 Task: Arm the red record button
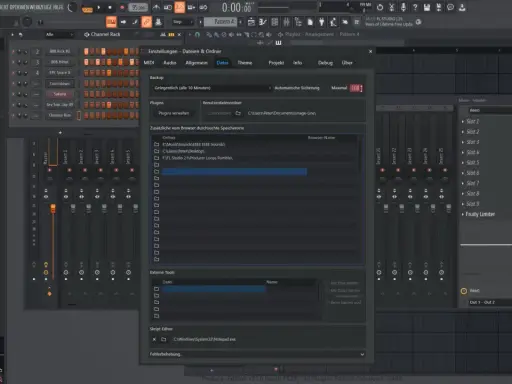[x=122, y=7]
